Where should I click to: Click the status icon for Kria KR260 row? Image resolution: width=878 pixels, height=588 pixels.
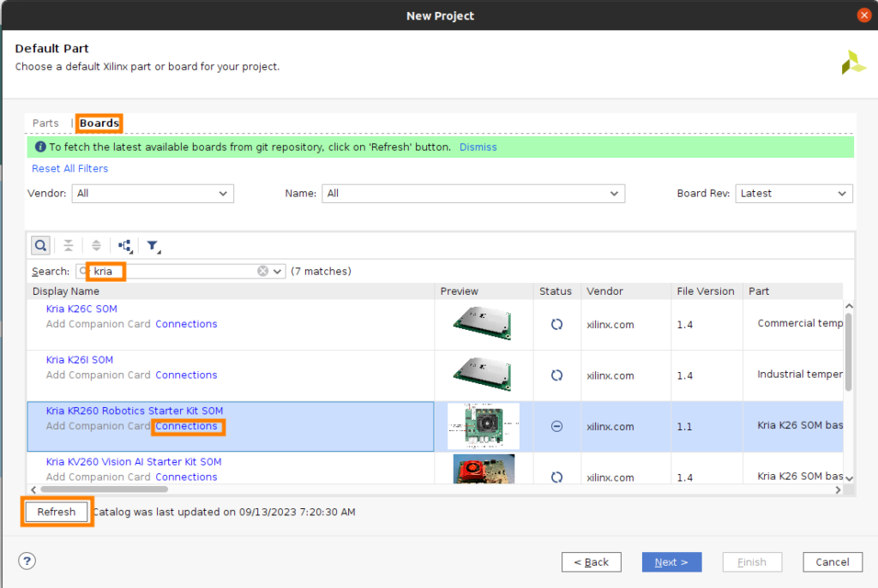pyautogui.click(x=556, y=426)
